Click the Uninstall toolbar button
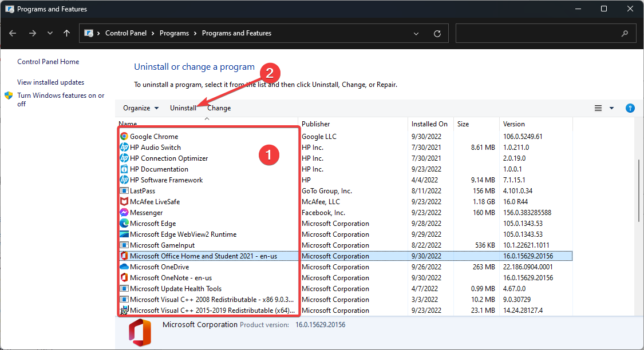The image size is (644, 350). pos(183,108)
